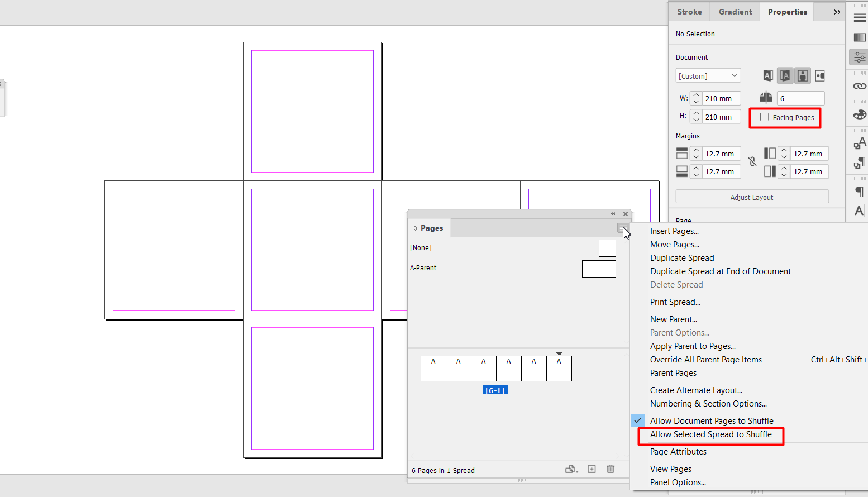Click the number of pages field showing 6

pyautogui.click(x=800, y=98)
